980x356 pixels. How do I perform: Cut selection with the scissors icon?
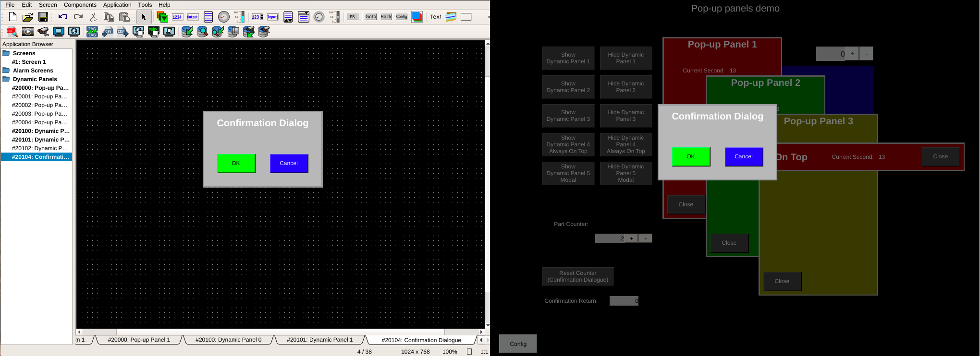[x=93, y=17]
